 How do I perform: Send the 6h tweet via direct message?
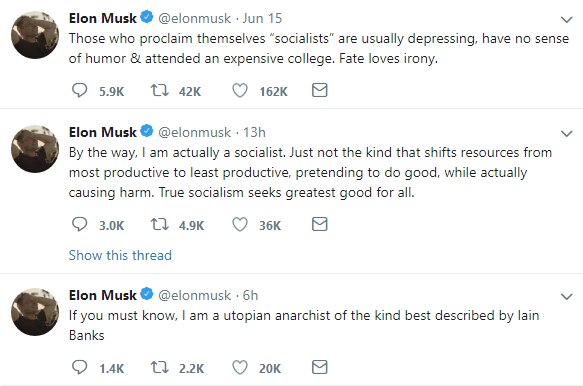point(319,367)
